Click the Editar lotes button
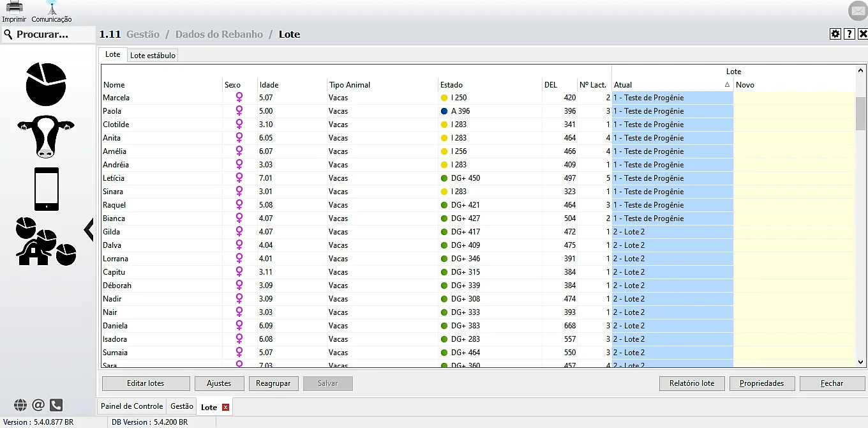Image resolution: width=868 pixels, height=428 pixels. (146, 383)
